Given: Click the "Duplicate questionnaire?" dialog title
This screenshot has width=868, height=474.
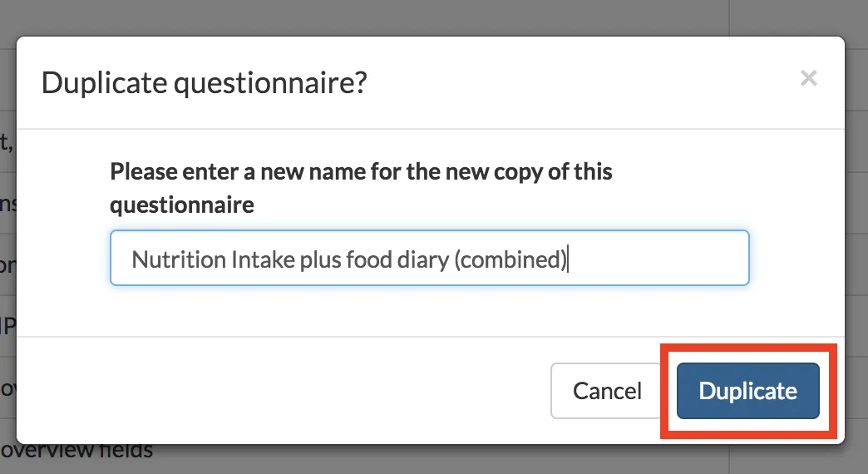Looking at the screenshot, I should tap(204, 83).
